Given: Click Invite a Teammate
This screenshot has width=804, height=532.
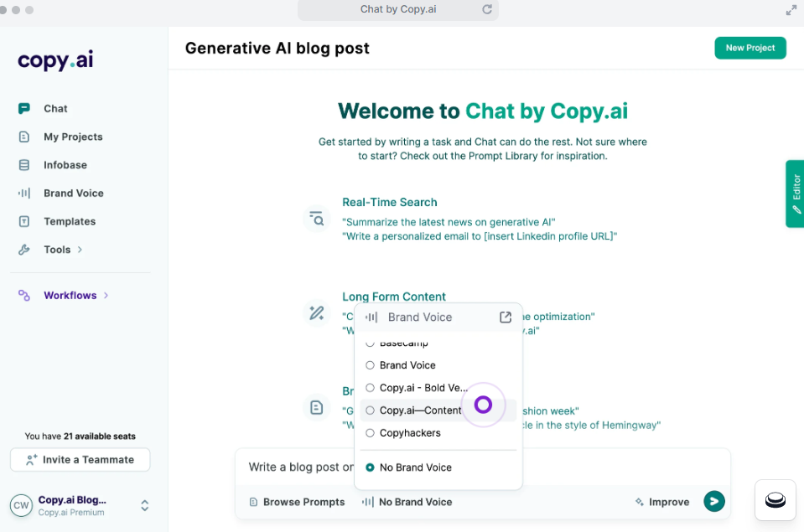Looking at the screenshot, I should (x=80, y=459).
